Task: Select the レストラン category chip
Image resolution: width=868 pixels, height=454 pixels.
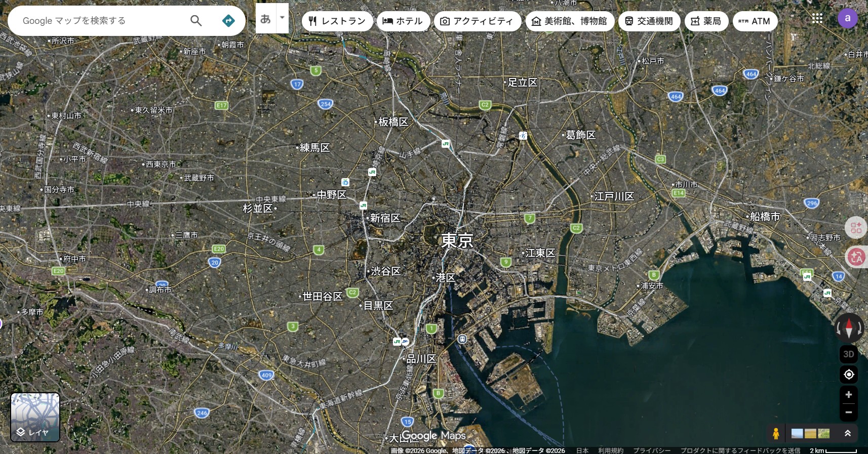Action: [337, 21]
